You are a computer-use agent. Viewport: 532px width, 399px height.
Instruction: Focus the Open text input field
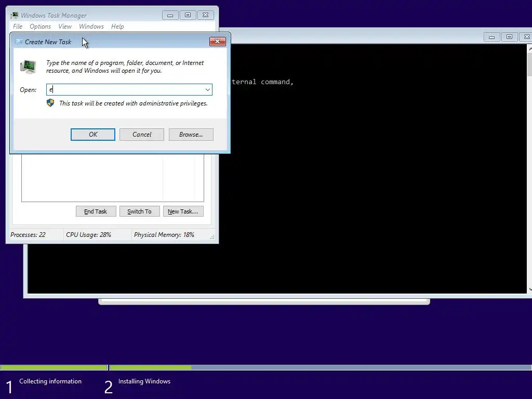coord(129,89)
